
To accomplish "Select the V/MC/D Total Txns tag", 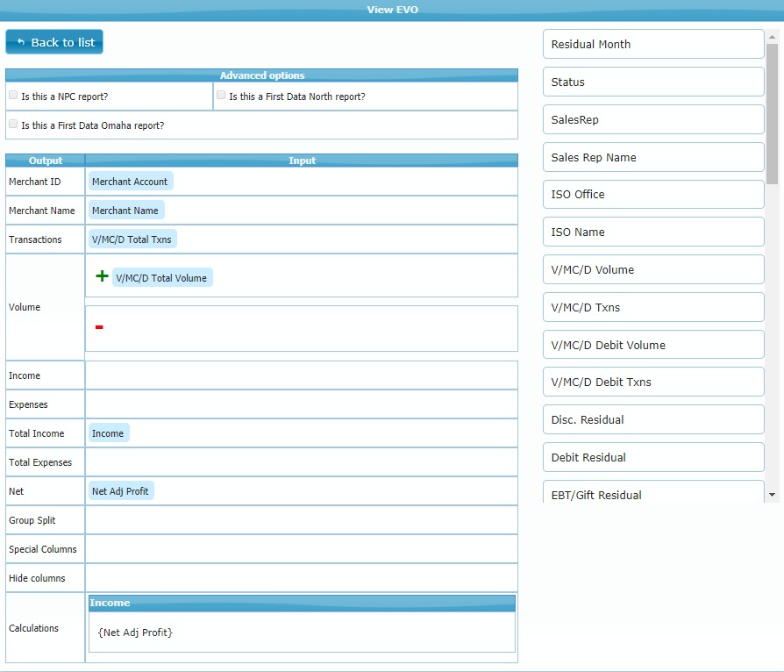I will (132, 239).
